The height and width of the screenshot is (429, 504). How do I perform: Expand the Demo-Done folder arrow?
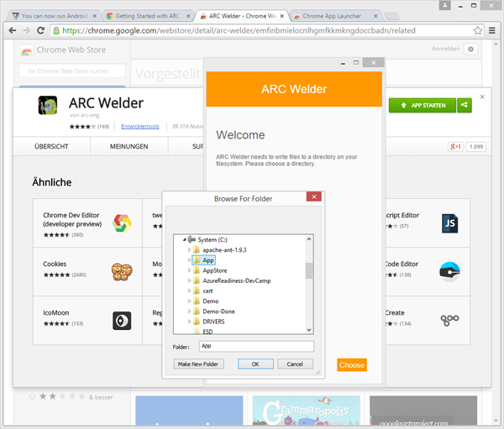[x=189, y=311]
